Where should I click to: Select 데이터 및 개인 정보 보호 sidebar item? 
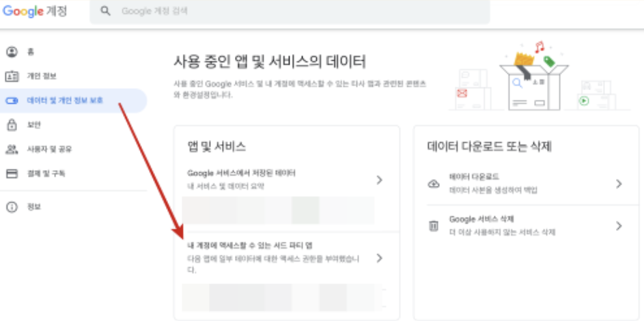click(x=74, y=100)
